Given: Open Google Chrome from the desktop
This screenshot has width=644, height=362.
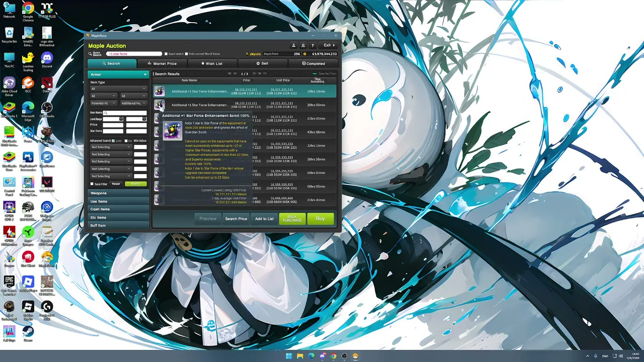Looking at the screenshot, I should 28,11.
